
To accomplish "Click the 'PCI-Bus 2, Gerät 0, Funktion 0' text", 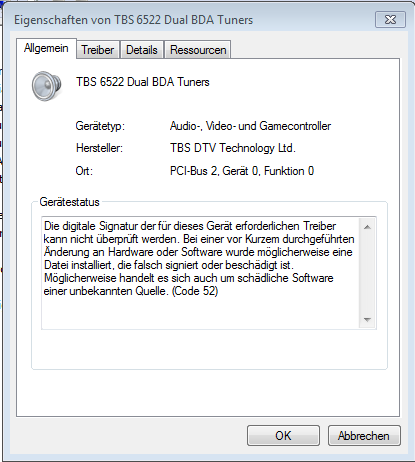I will pyautogui.click(x=242, y=171).
